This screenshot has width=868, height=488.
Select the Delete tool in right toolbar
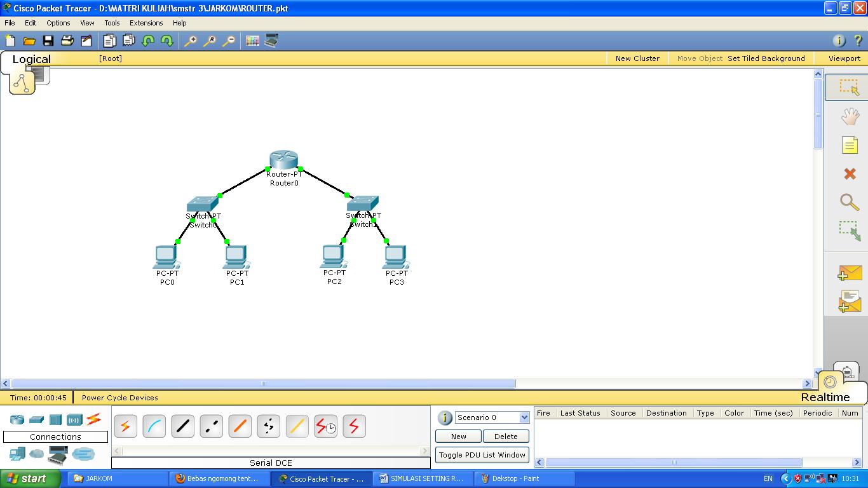point(850,173)
